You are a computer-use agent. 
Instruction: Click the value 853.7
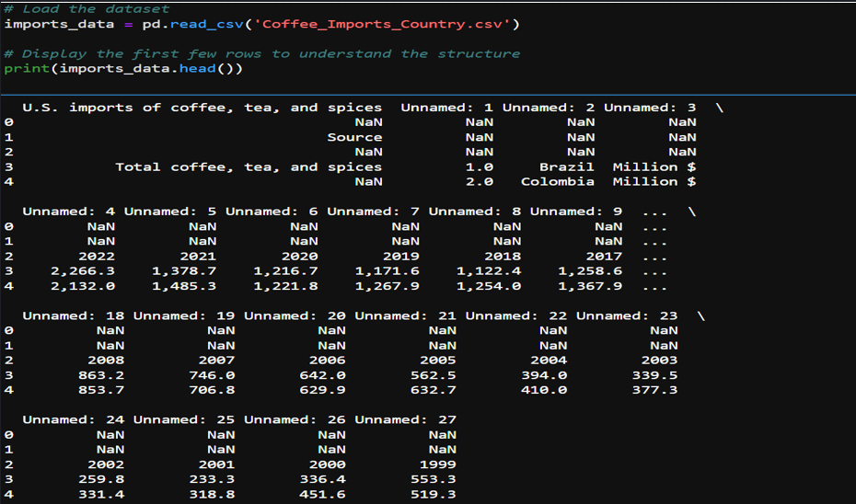pyautogui.click(x=101, y=390)
